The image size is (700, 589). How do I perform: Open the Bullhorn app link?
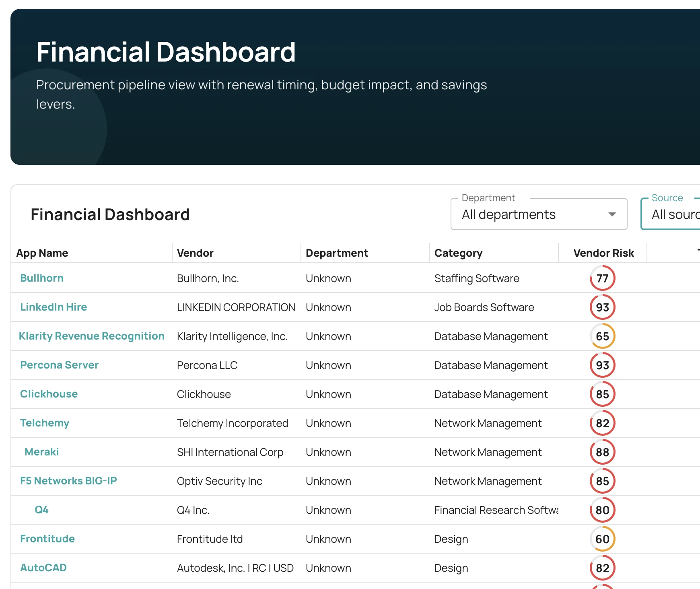tap(42, 278)
